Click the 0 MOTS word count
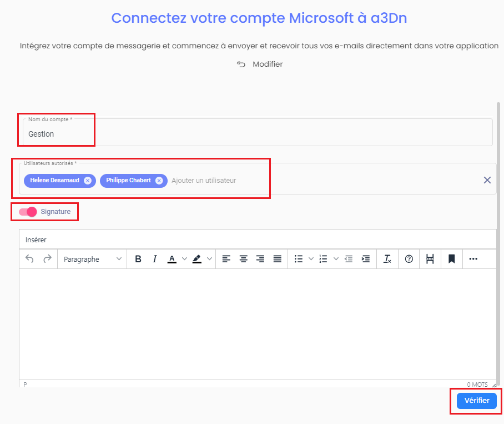The height and width of the screenshot is (424, 504). (x=477, y=385)
